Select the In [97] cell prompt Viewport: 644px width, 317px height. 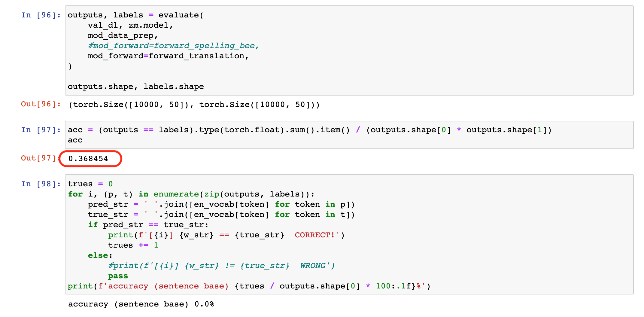(x=41, y=130)
